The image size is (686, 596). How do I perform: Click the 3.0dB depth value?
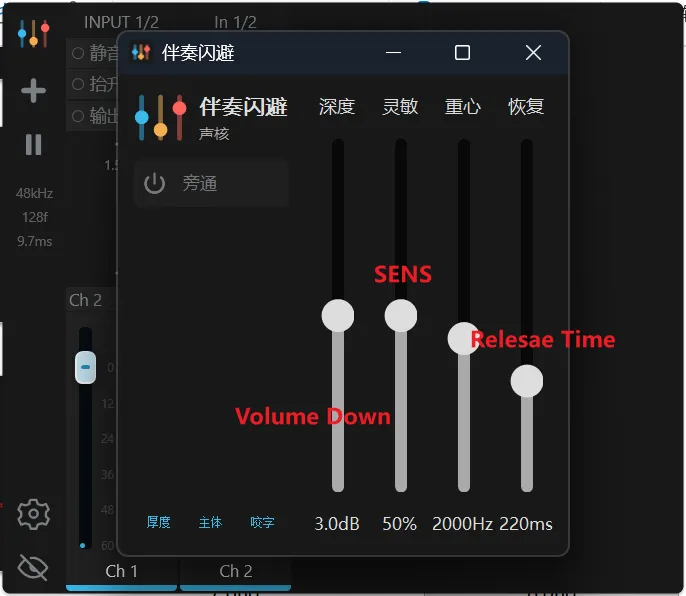pos(337,524)
